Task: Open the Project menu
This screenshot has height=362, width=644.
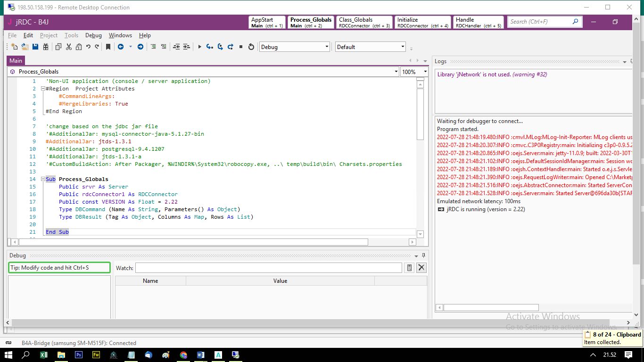Action: pos(49,35)
